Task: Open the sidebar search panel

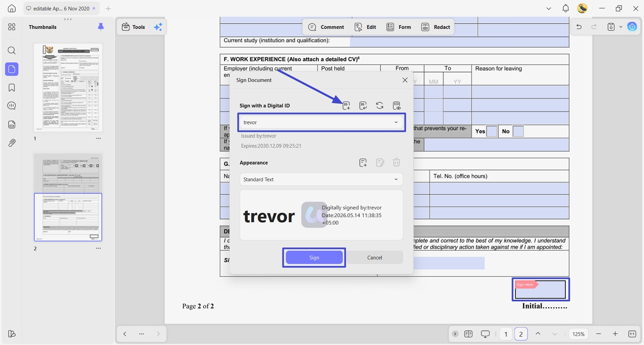Action: click(x=12, y=51)
